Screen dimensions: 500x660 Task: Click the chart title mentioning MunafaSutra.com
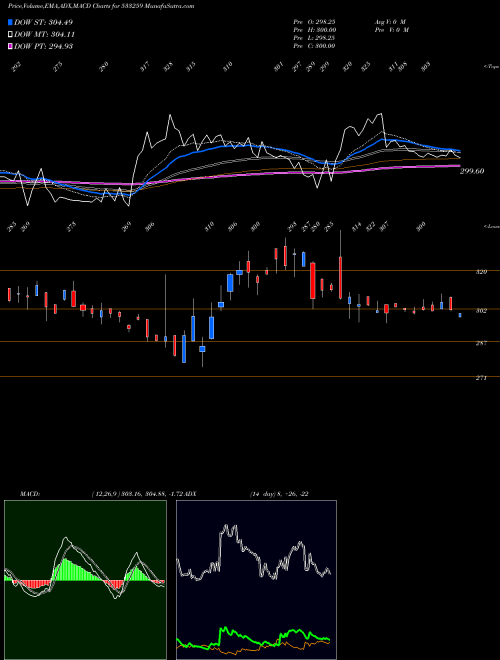coord(101,7)
